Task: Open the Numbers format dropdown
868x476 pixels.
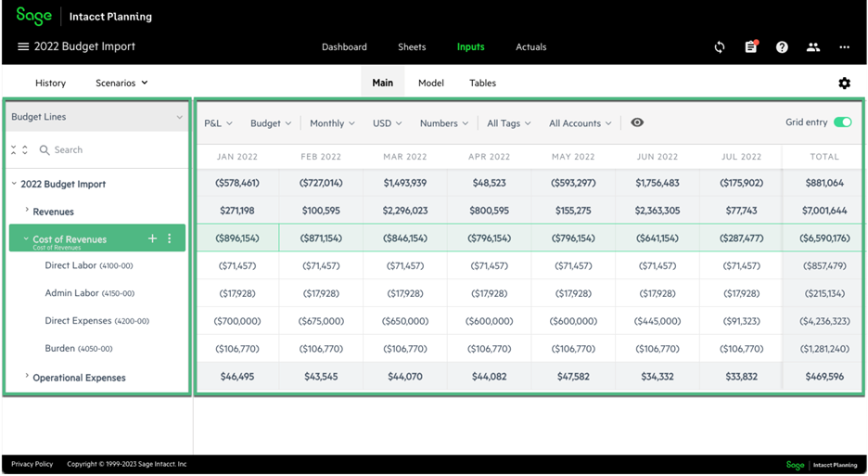Action: 444,123
